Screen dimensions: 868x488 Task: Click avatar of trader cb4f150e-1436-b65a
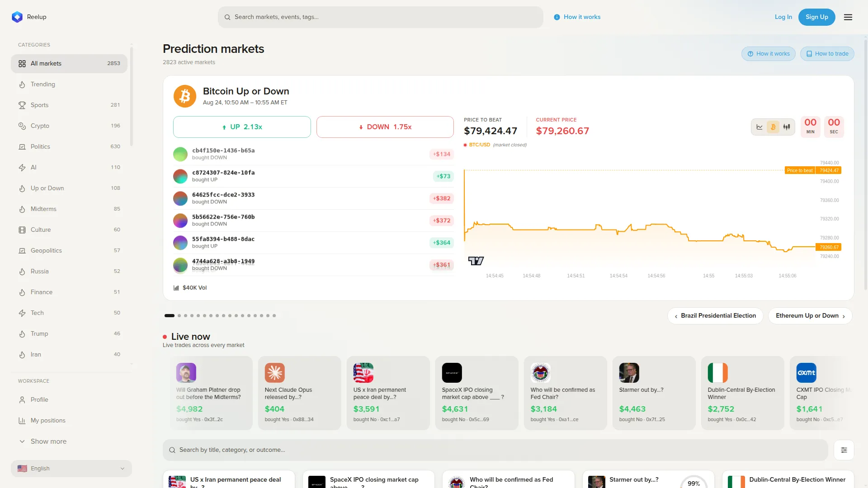(180, 154)
